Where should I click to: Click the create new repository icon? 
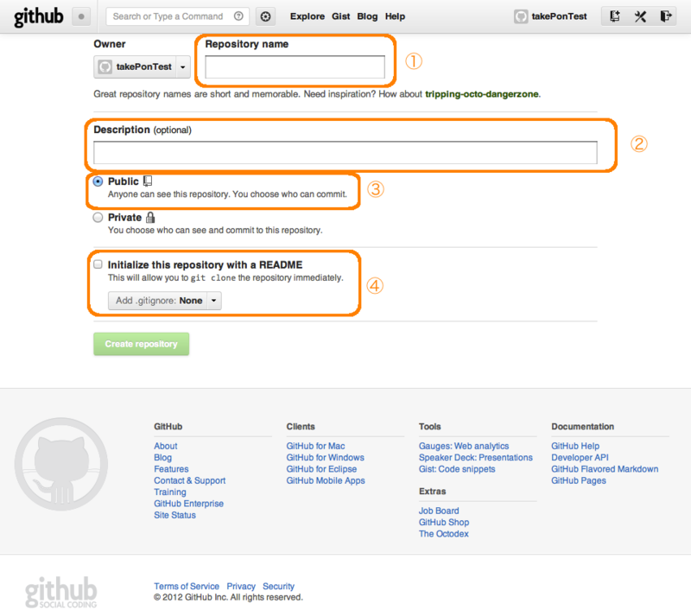pos(614,16)
